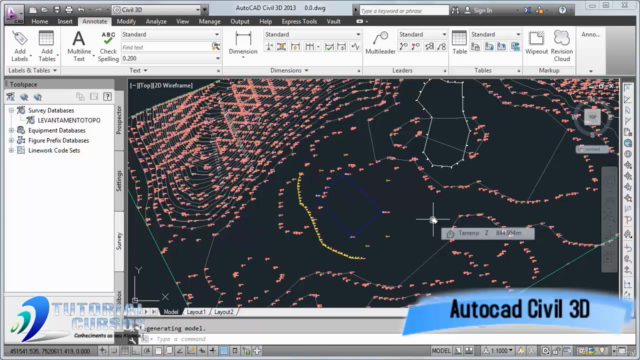640x360 pixels.
Task: Switch to the Modify ribbon tab
Action: (x=126, y=21)
